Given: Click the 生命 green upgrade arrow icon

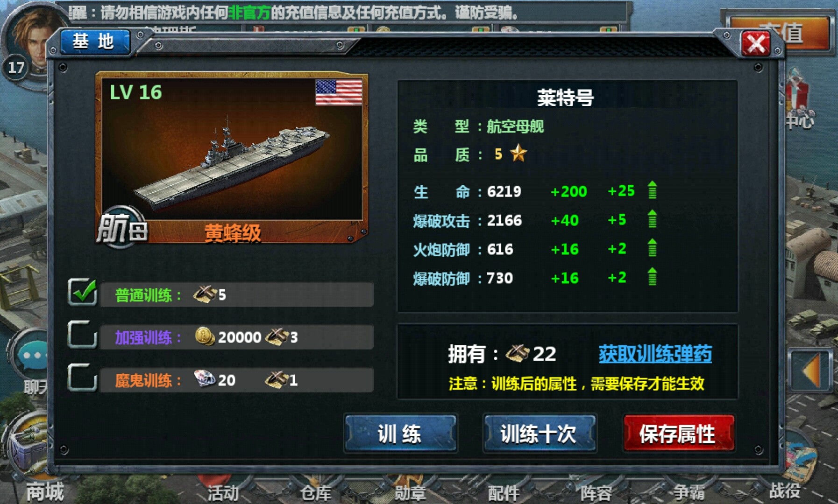Looking at the screenshot, I should [653, 190].
